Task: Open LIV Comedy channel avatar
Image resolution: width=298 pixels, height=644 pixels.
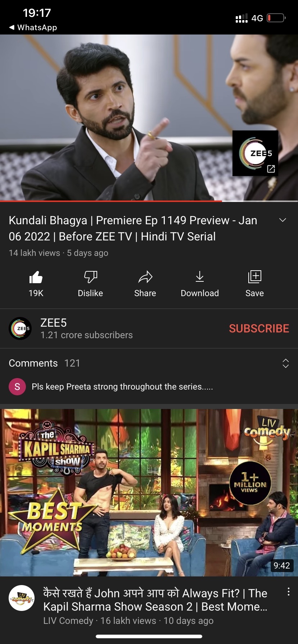Action: click(x=22, y=598)
